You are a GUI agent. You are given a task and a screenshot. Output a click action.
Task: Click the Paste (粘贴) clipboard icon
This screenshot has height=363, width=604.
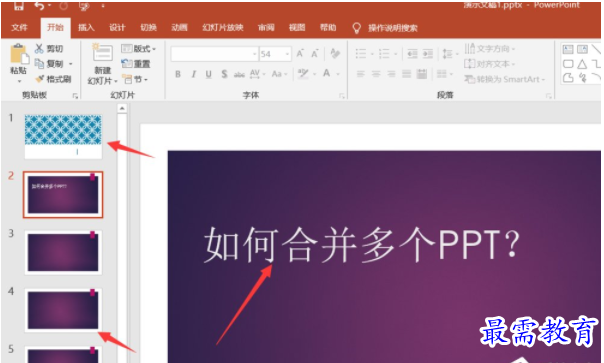point(19,54)
